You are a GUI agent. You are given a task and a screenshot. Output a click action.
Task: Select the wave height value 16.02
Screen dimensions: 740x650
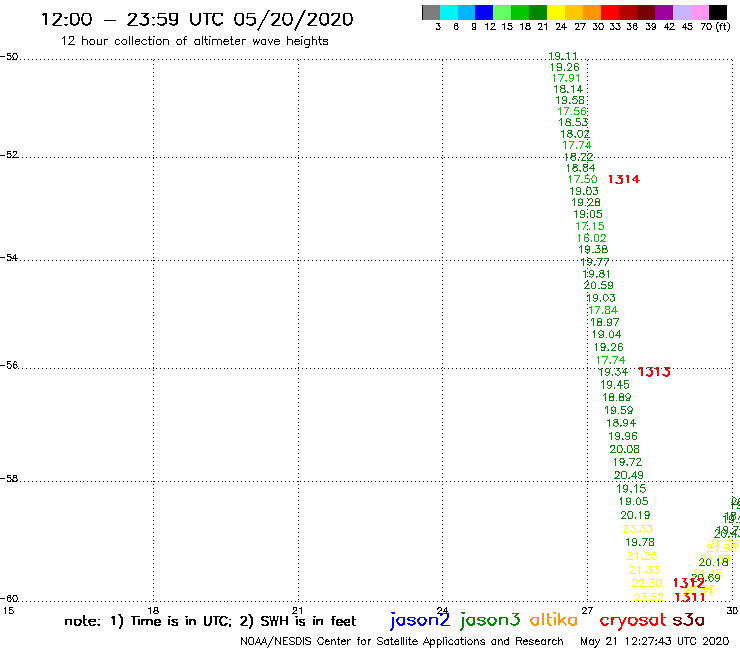coord(591,238)
